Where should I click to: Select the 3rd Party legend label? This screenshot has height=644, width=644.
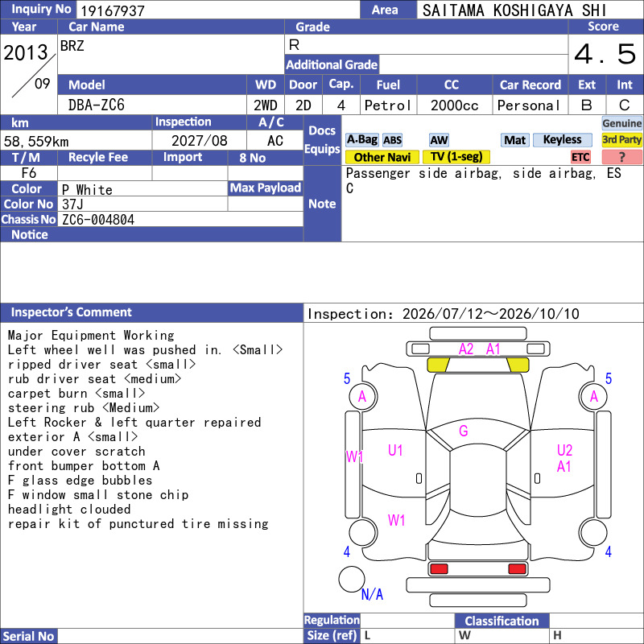click(621, 140)
